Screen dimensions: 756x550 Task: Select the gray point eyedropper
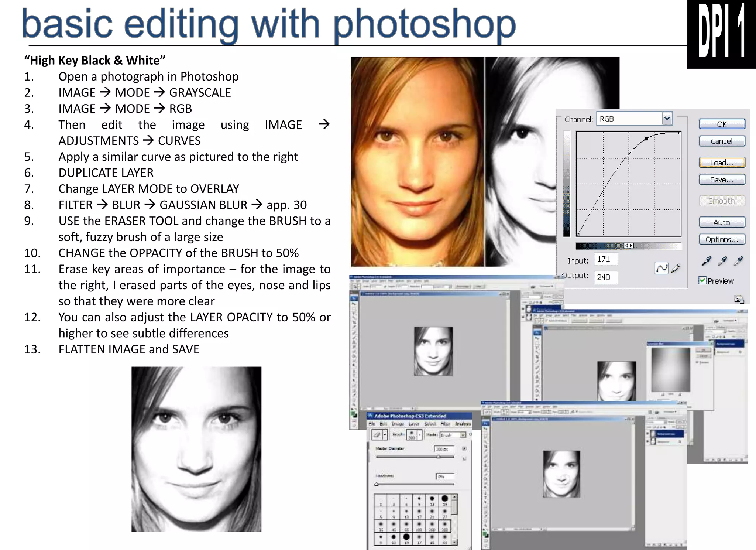click(x=722, y=261)
